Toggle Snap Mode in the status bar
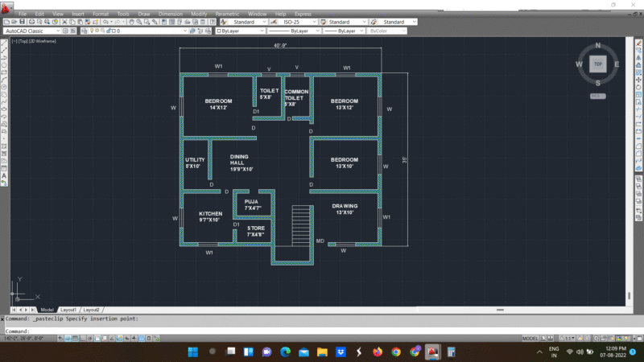Image resolution: width=644 pixels, height=362 pixels. pos(68,338)
